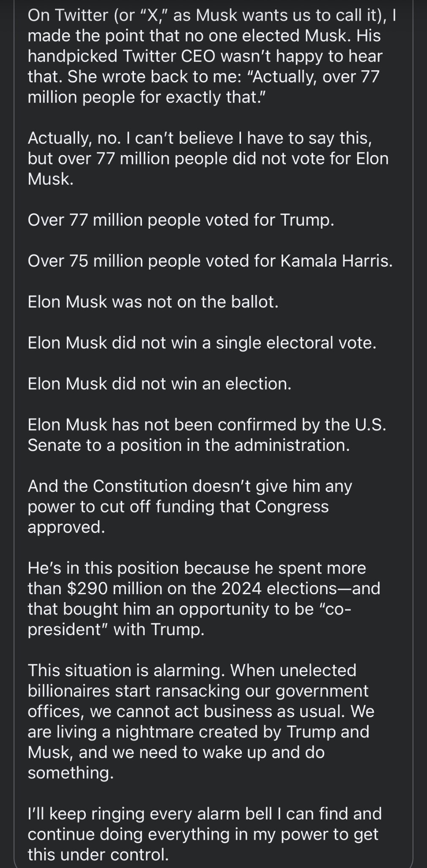Tap the line about a single electoral vote

(x=202, y=343)
